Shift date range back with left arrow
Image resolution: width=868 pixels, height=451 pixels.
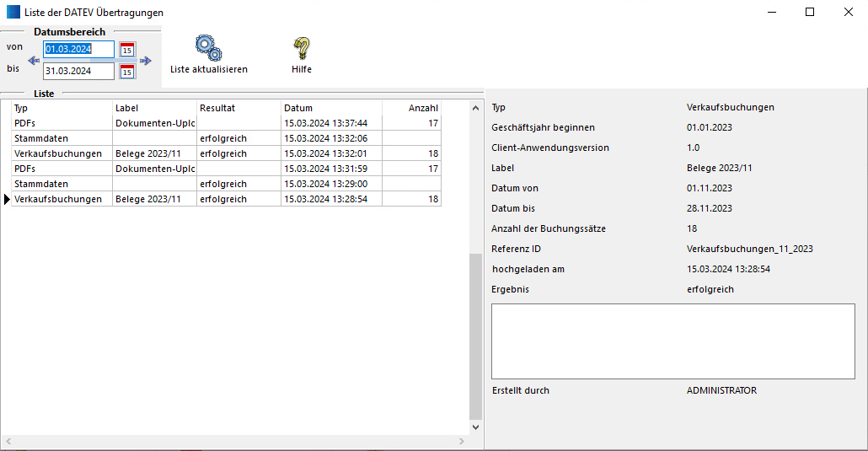click(34, 61)
